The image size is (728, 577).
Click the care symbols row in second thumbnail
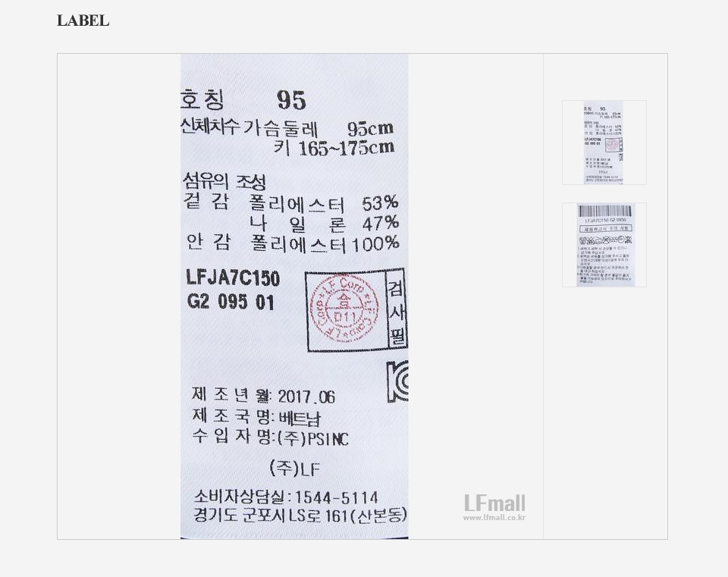click(x=605, y=240)
